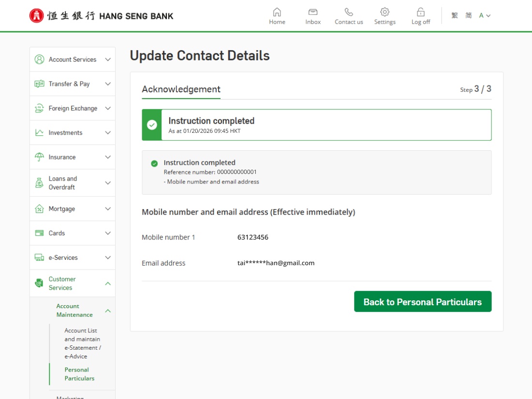Image resolution: width=532 pixels, height=399 pixels.
Task: Open the font size A dropdown
Action: pos(485,15)
